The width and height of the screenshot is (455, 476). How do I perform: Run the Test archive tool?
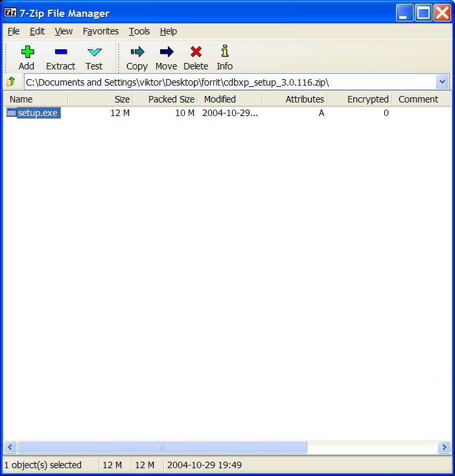(x=94, y=53)
